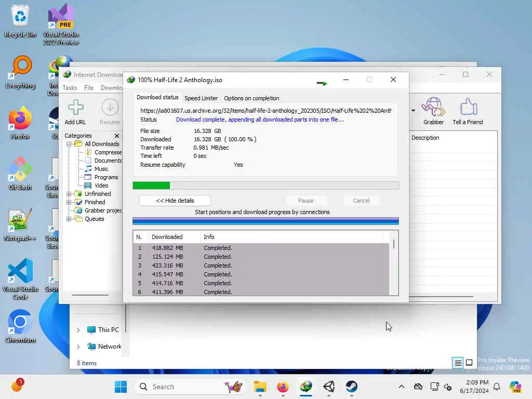Expand the Finished category node
This screenshot has width=532, height=399.
(x=69, y=202)
